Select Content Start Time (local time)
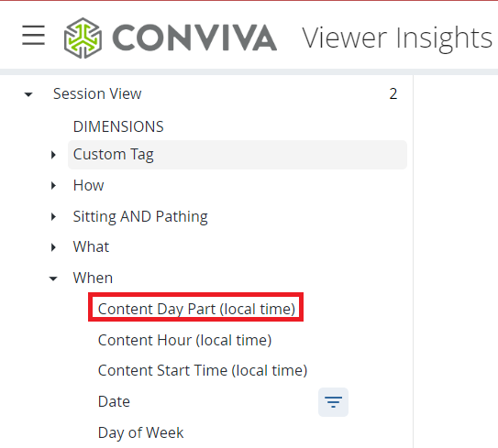Image resolution: width=498 pixels, height=448 pixels. pyautogui.click(x=203, y=370)
